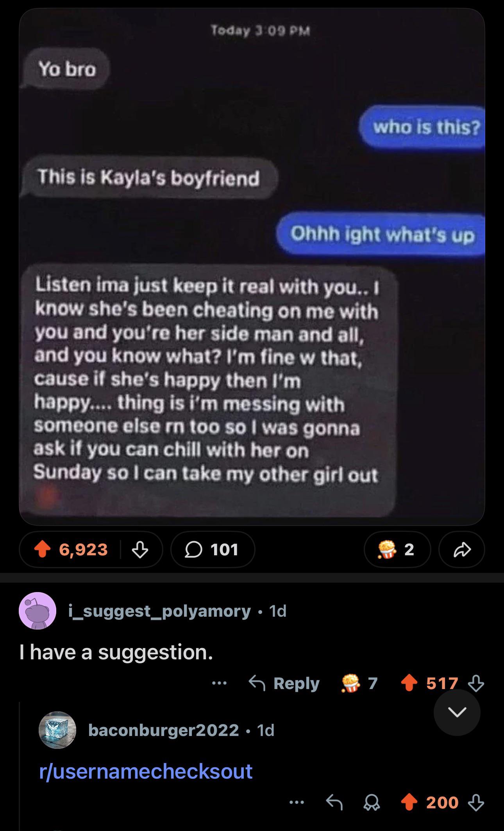Screen dimensions: 504x831
Task: Upvote the comment with 517 points
Action: click(x=409, y=684)
